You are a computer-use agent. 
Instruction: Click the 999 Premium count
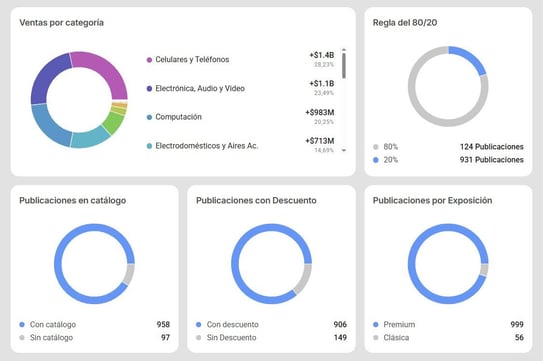pos(517,324)
